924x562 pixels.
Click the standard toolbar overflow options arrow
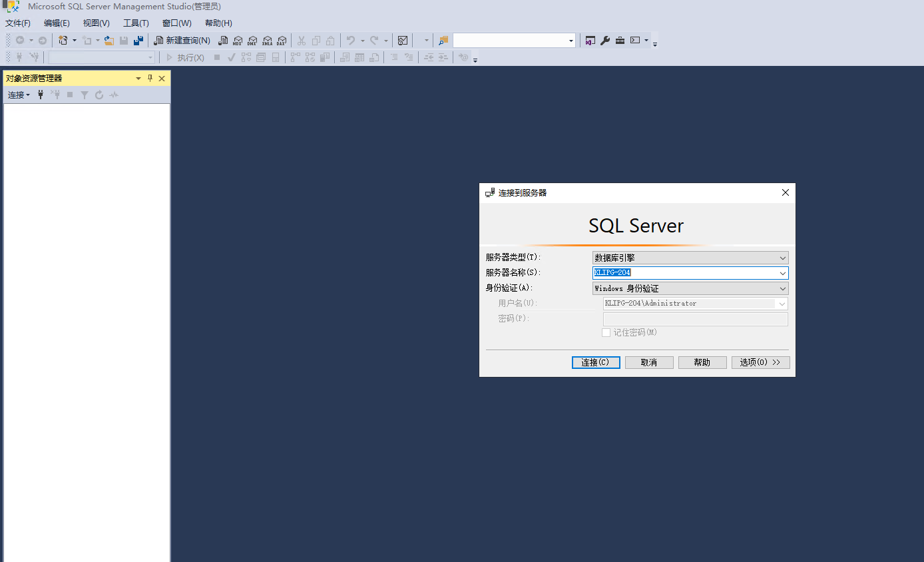point(655,44)
